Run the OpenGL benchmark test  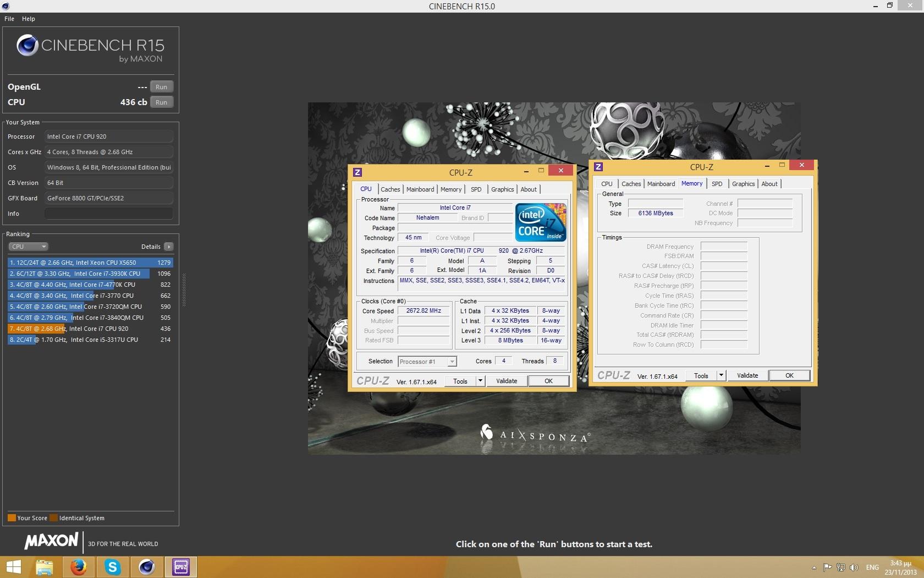161,87
